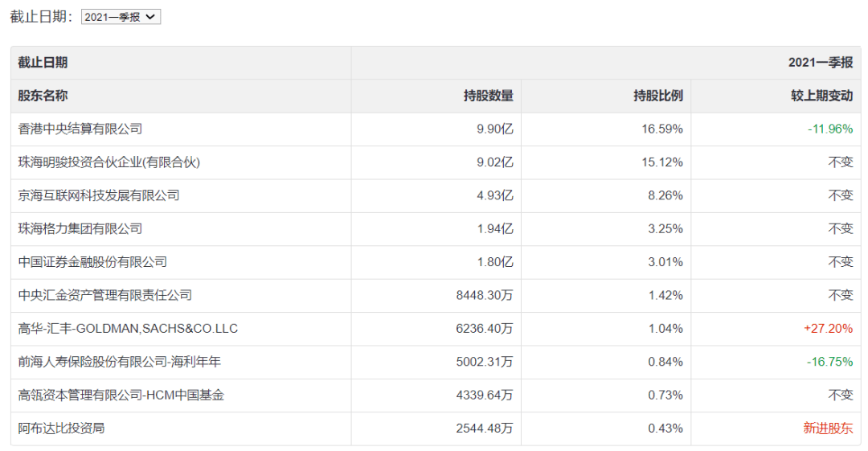Click the 1.42% holding ratio
This screenshot has height=451, width=868.
[x=665, y=295]
